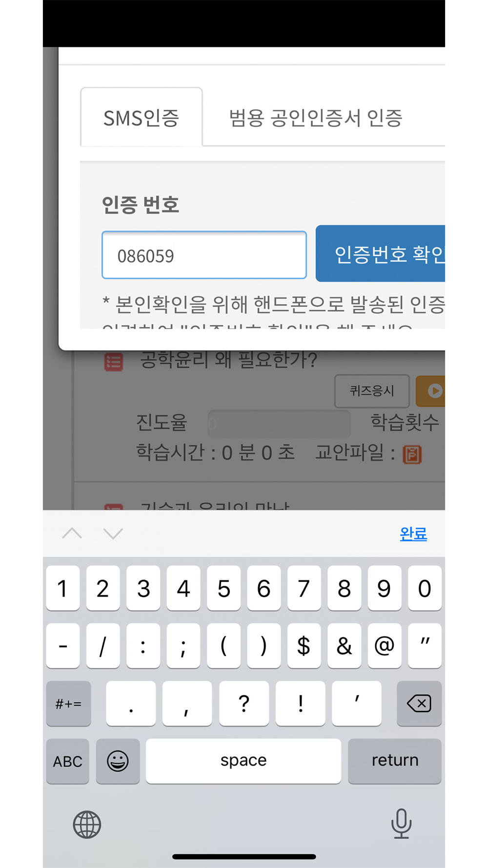Image resolution: width=488 pixels, height=868 pixels.
Task: Go to next field with down chevron
Action: (113, 533)
